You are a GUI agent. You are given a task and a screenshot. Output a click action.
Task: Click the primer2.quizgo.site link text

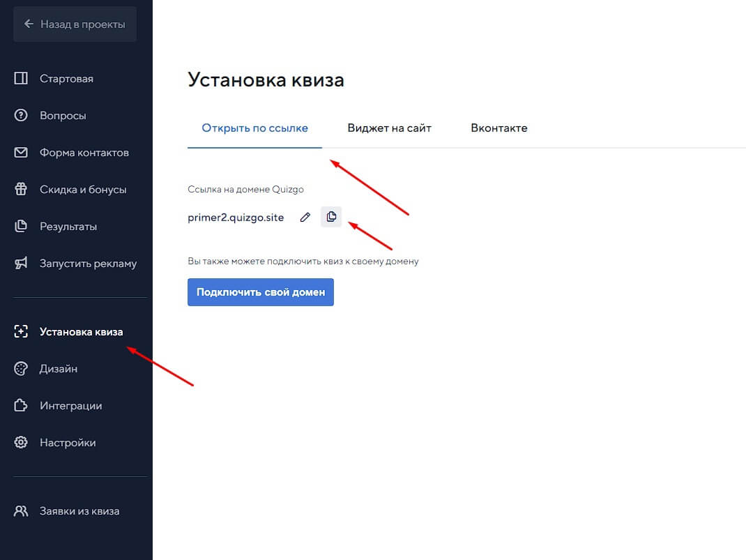pos(236,217)
